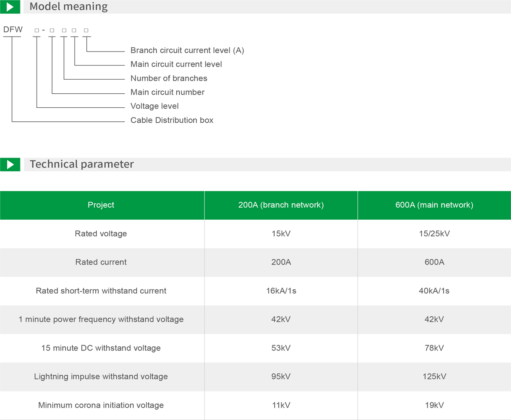511x420 pixels.
Task: Select the Lightning impulse withstand voltage row label
Action: point(101,377)
